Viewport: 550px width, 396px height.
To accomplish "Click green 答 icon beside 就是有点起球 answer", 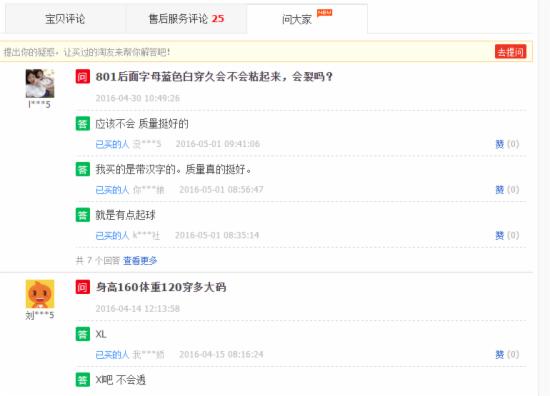I will [x=83, y=215].
